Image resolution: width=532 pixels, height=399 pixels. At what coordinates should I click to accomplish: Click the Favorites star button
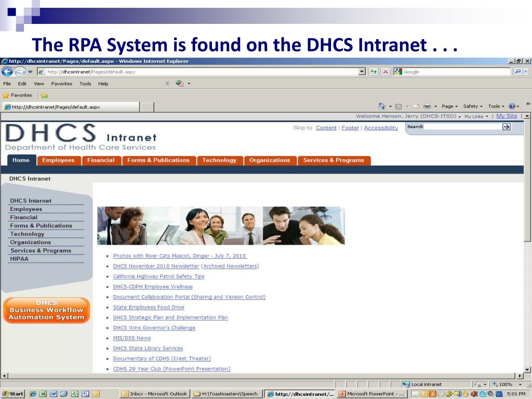pos(17,96)
